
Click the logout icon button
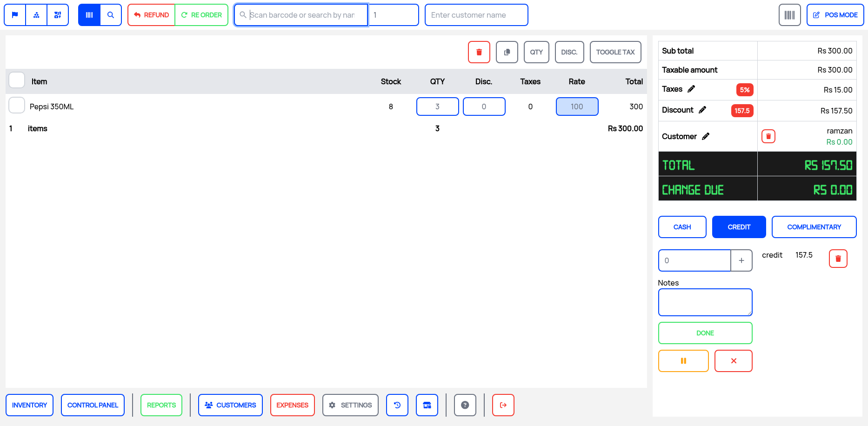point(503,405)
